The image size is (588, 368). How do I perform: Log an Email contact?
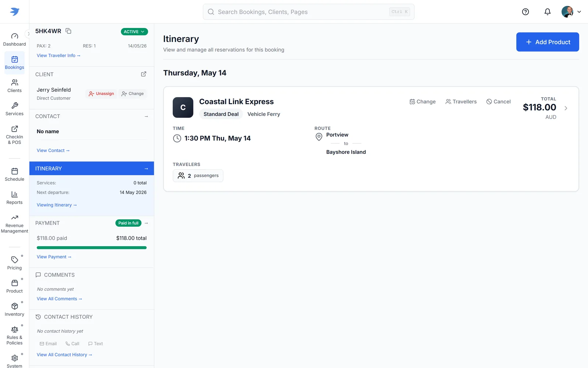tap(48, 344)
